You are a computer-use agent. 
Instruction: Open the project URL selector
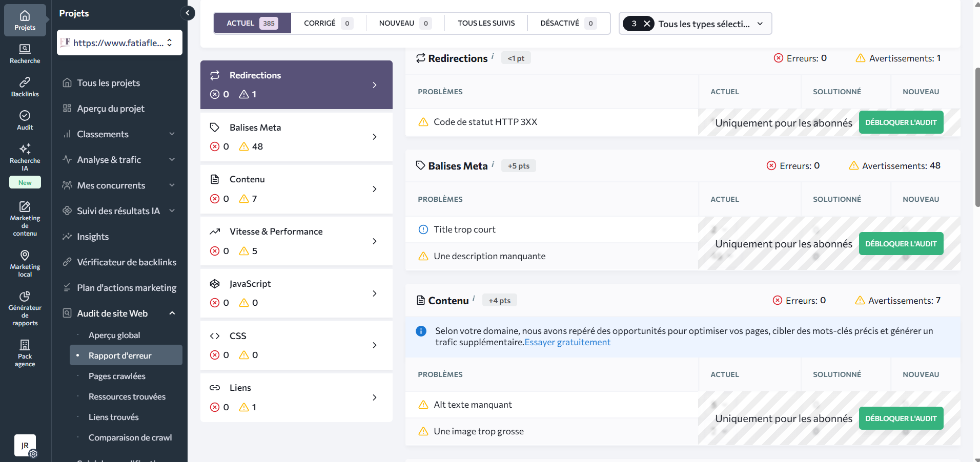point(119,43)
